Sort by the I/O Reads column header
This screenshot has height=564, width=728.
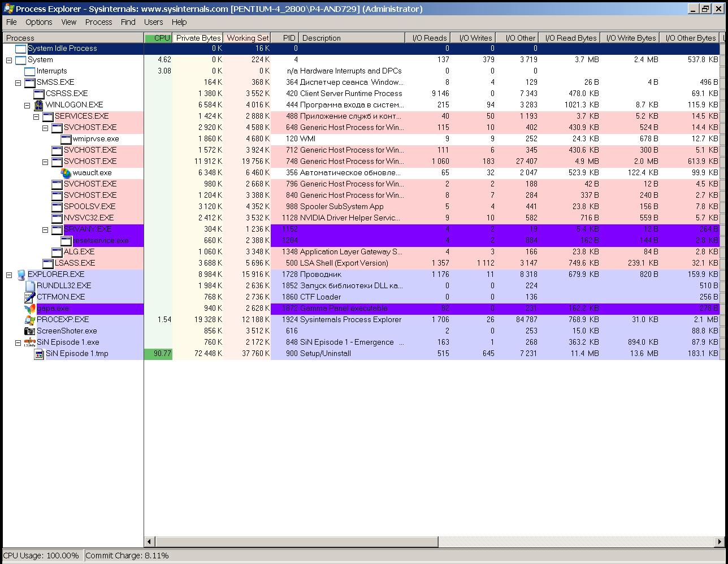point(429,38)
